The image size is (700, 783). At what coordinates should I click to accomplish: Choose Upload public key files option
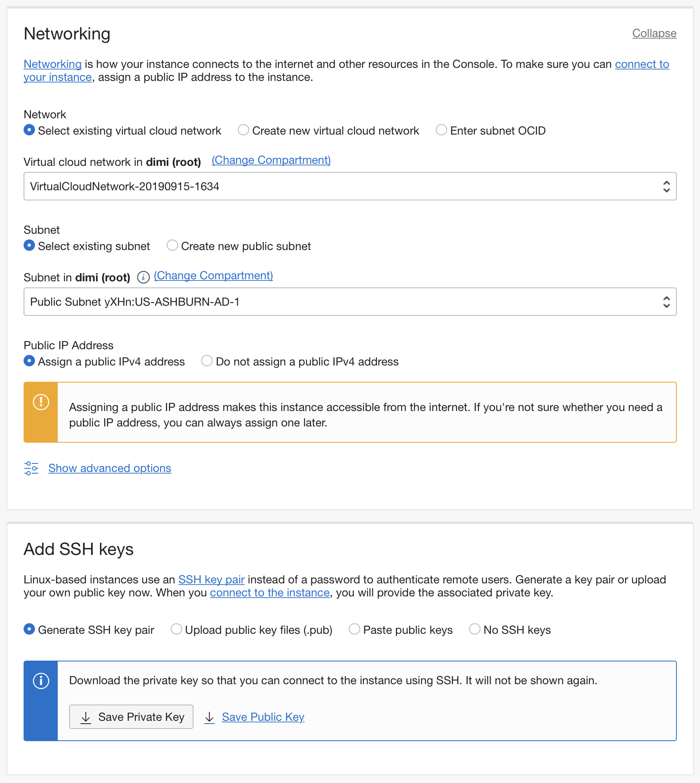pyautogui.click(x=176, y=629)
